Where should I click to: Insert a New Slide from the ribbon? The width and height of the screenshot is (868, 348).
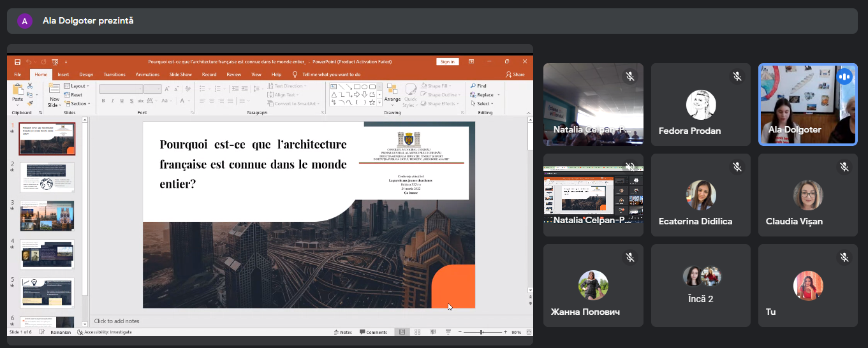click(54, 91)
